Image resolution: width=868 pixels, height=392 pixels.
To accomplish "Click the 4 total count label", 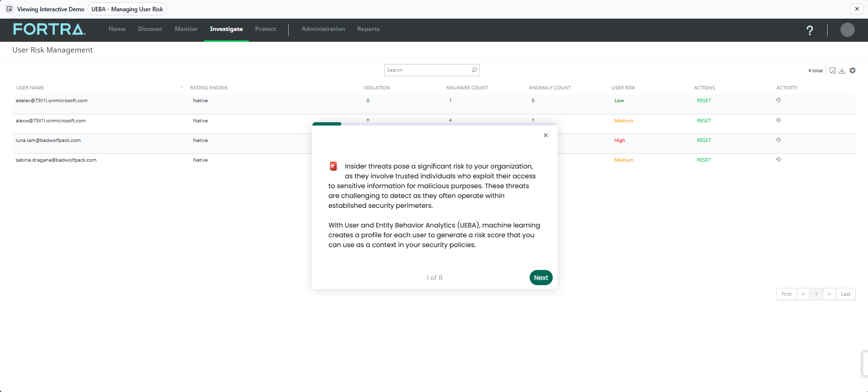I will click(815, 71).
